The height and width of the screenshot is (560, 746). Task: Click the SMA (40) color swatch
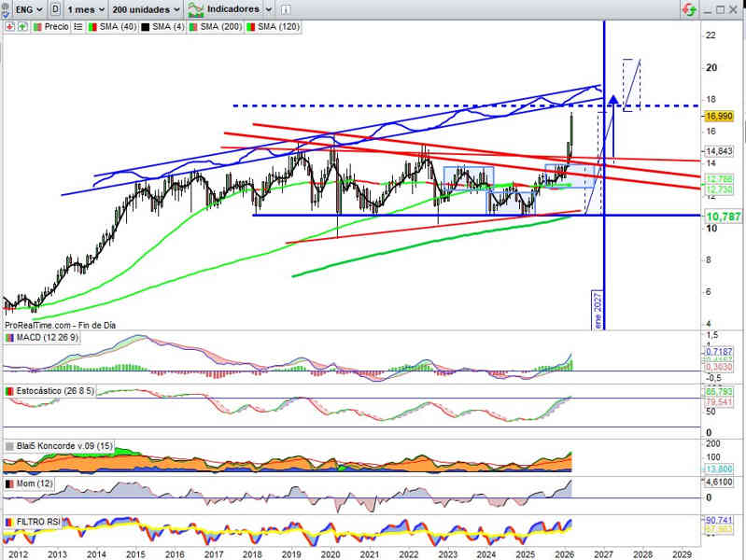click(92, 27)
